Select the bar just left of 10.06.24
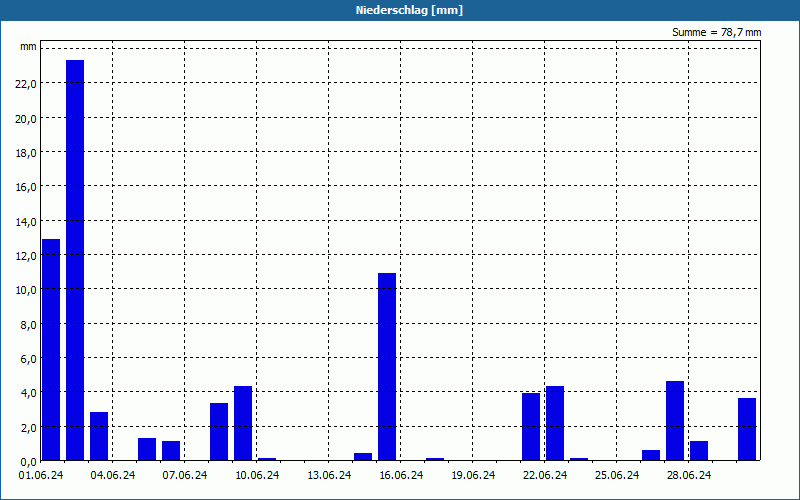This screenshot has height=500, width=800. [x=243, y=423]
